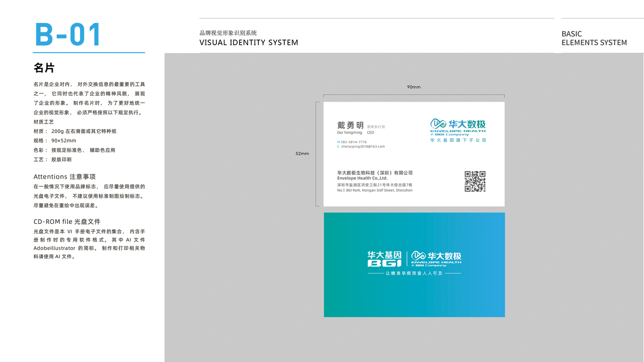
Task: Click the Envelope Health Co.,Ltd. text
Action: pyautogui.click(x=362, y=178)
